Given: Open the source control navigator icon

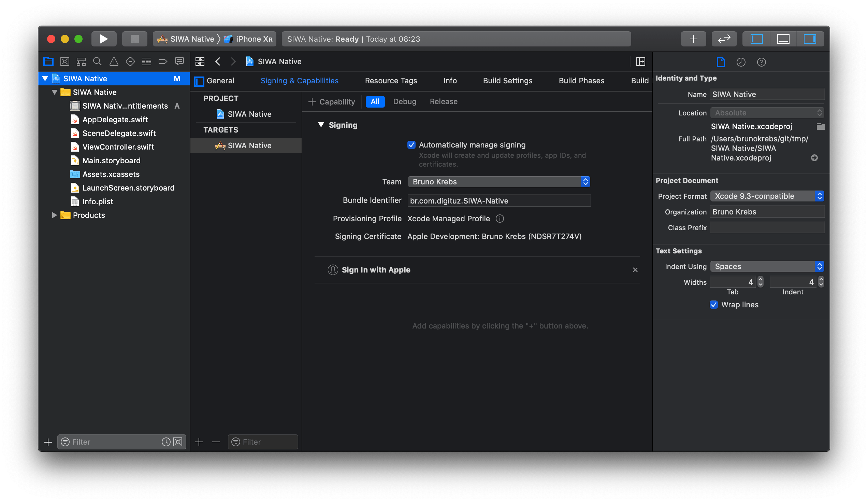Looking at the screenshot, I should coord(65,62).
